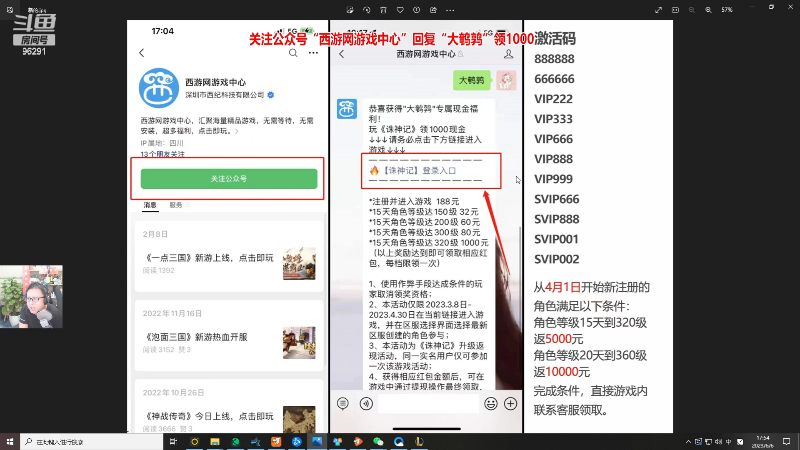
Task: Click the share icon in viewer toolbar
Action: [433, 10]
